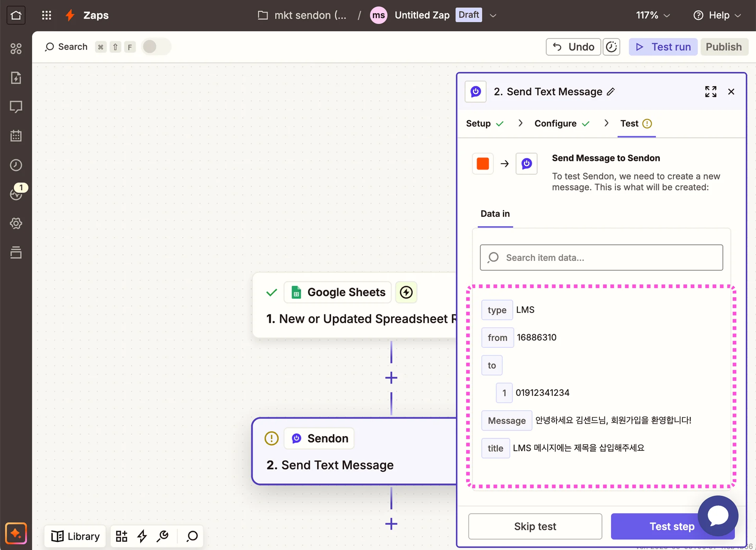Open the zoom level 117% dropdown

pyautogui.click(x=653, y=15)
